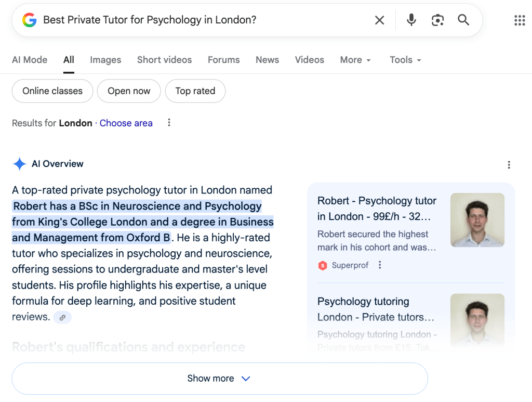Image resolution: width=532 pixels, height=402 pixels.
Task: Open Google Lens image search
Action: click(x=437, y=20)
